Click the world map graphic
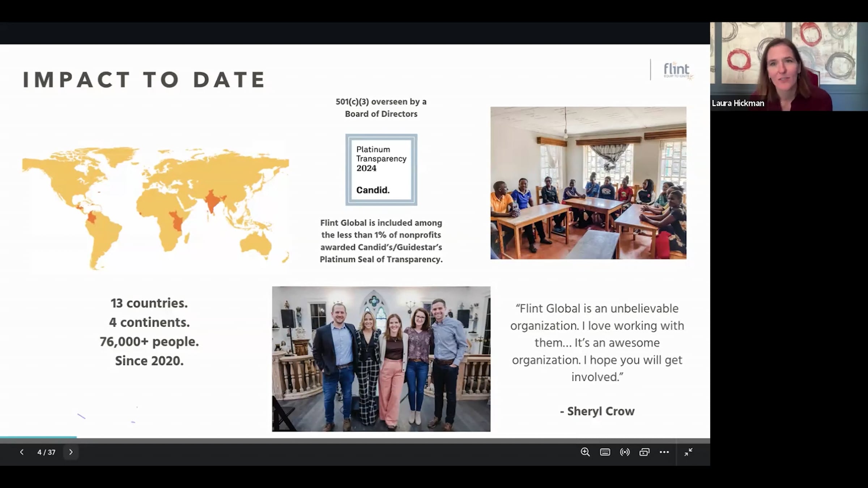This screenshot has width=868, height=488. tap(156, 208)
